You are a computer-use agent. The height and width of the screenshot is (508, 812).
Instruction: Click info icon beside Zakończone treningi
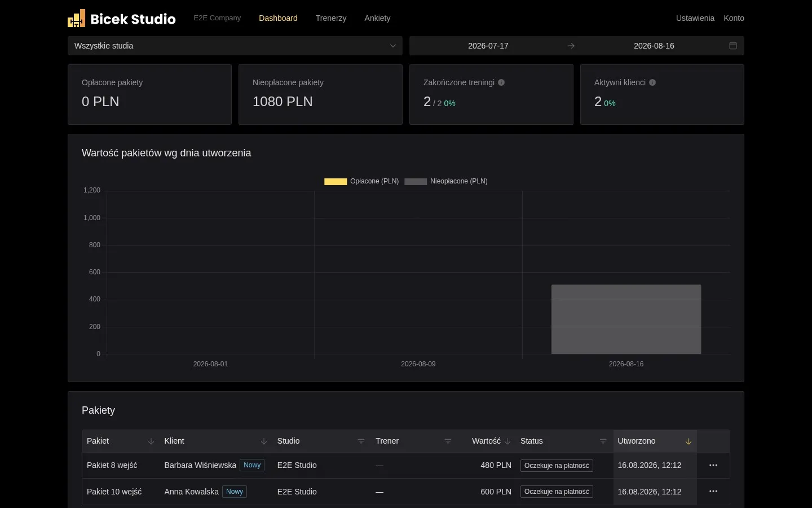click(501, 82)
